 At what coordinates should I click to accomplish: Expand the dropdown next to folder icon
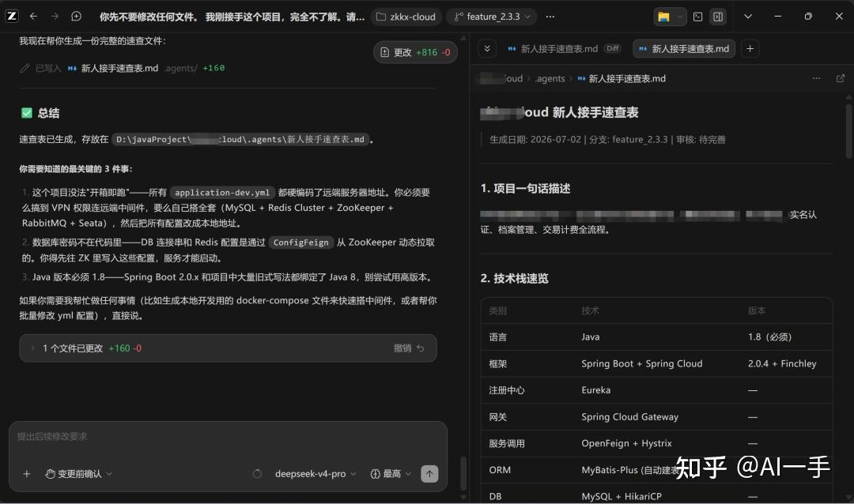pyautogui.click(x=679, y=17)
